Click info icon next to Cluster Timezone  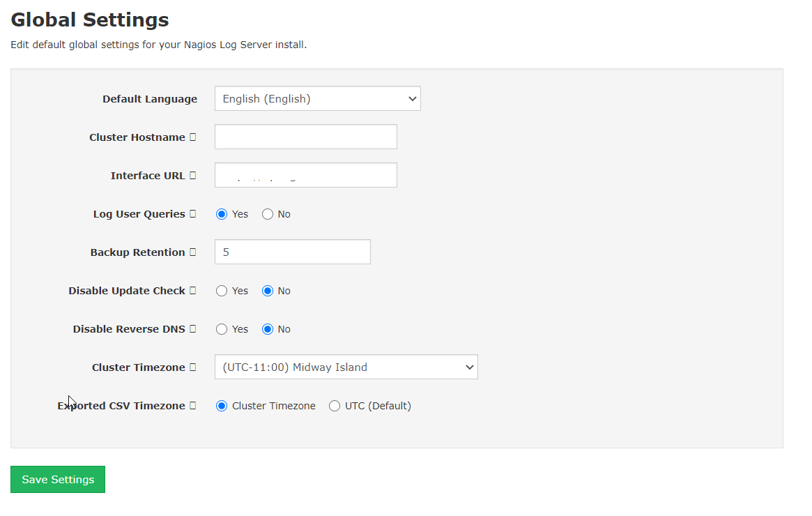pos(193,367)
